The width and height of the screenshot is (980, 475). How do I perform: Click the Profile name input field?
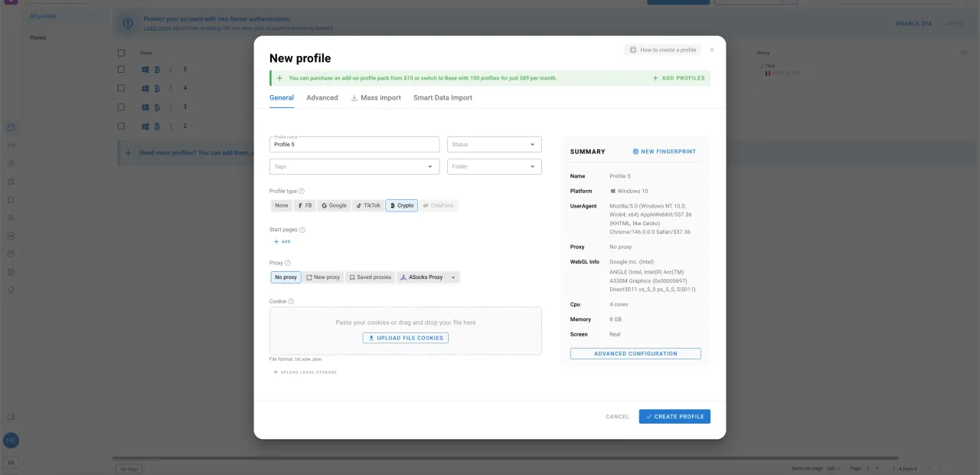click(x=354, y=145)
